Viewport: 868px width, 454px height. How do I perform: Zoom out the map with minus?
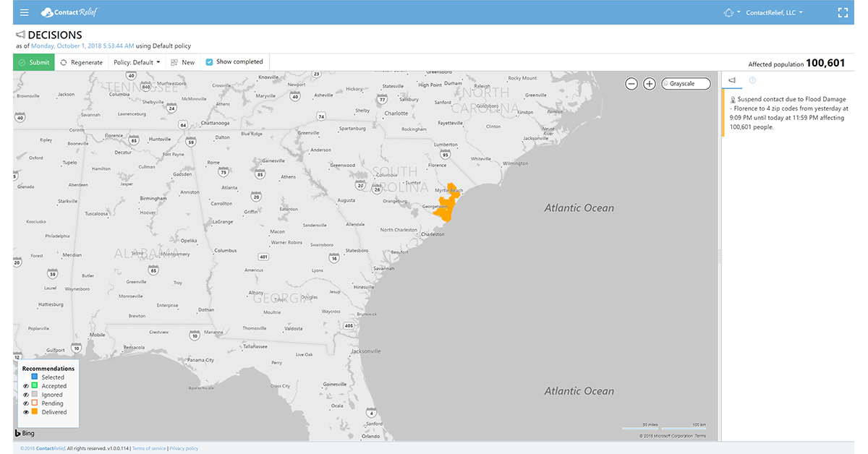pyautogui.click(x=631, y=84)
